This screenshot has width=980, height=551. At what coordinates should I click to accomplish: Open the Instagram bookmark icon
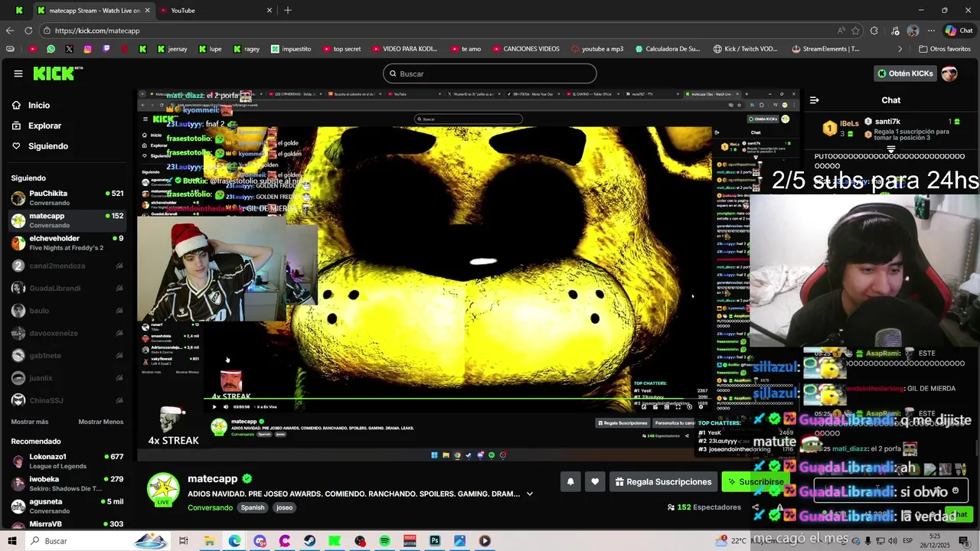(87, 49)
